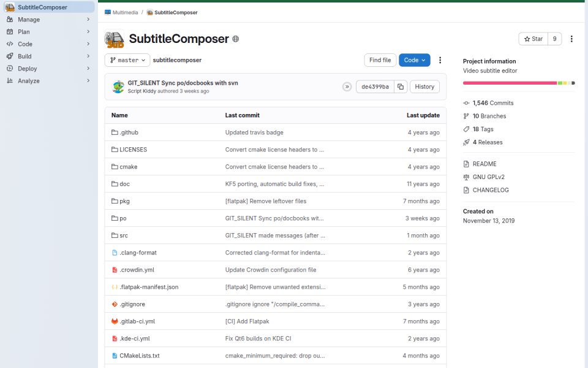The width and height of the screenshot is (588, 368).
Task: Click the Code brackets icon in sidebar
Action: [x=10, y=44]
